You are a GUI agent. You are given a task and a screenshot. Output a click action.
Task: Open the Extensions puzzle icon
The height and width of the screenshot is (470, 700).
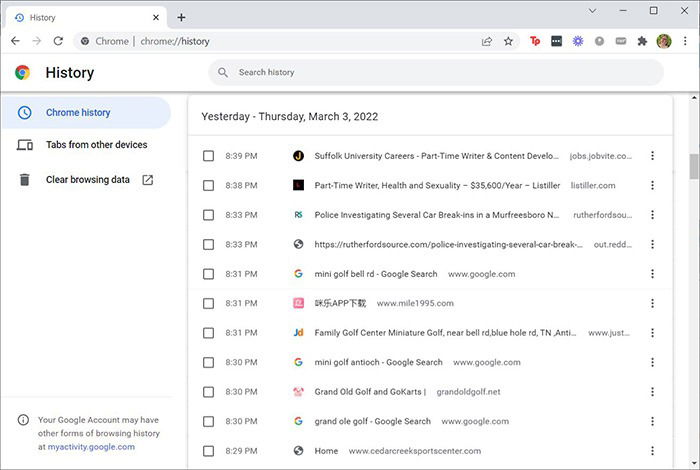(x=642, y=41)
